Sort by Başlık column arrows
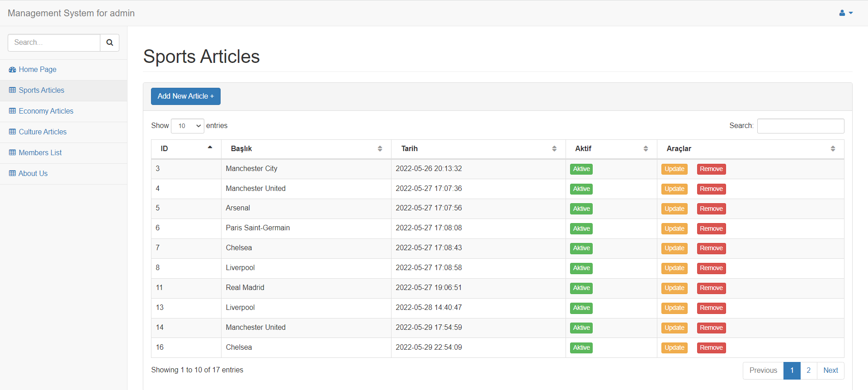This screenshot has height=390, width=868. [380, 149]
